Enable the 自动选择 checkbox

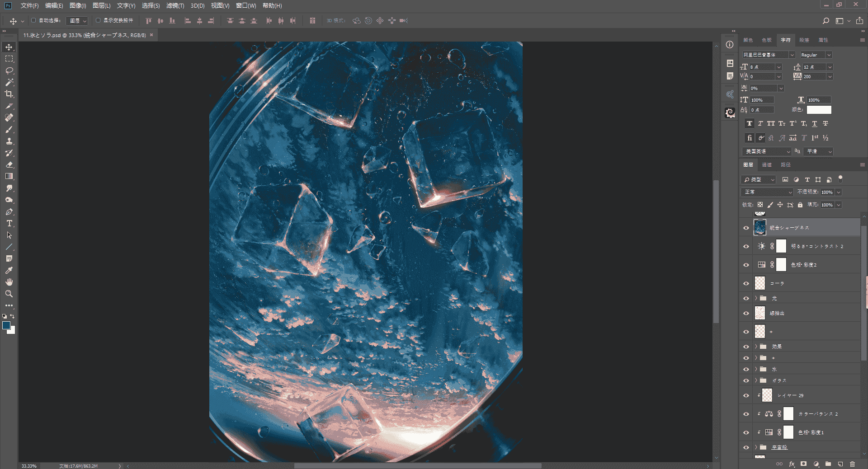pos(33,20)
